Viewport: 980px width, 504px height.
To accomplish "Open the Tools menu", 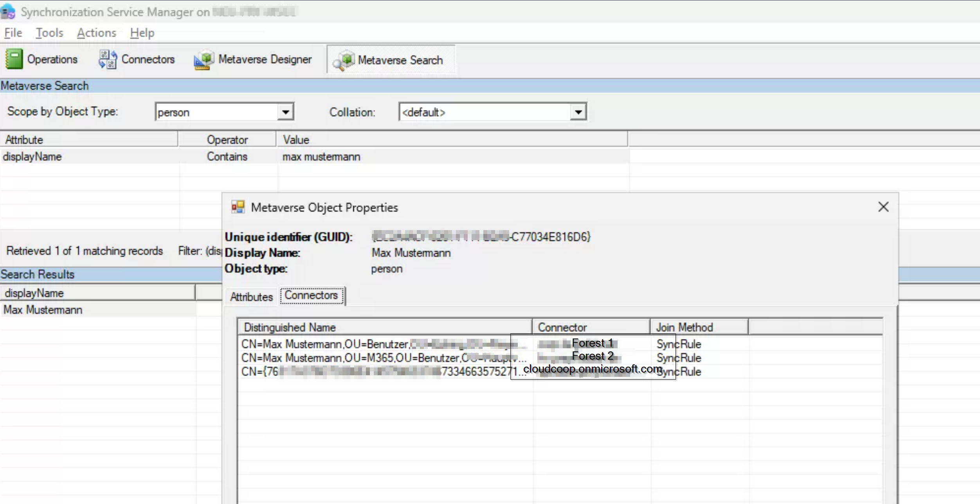I will [x=49, y=33].
